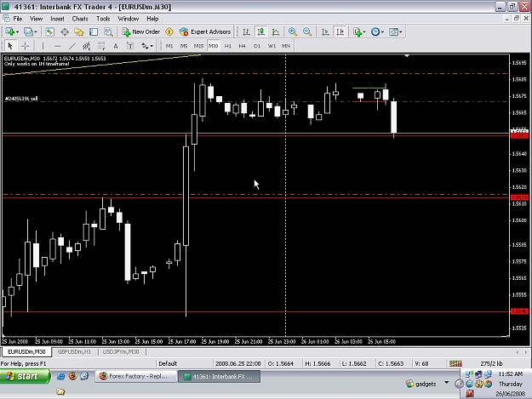The image size is (532, 399).
Task: Select the Text Label tool
Action: 130,46
